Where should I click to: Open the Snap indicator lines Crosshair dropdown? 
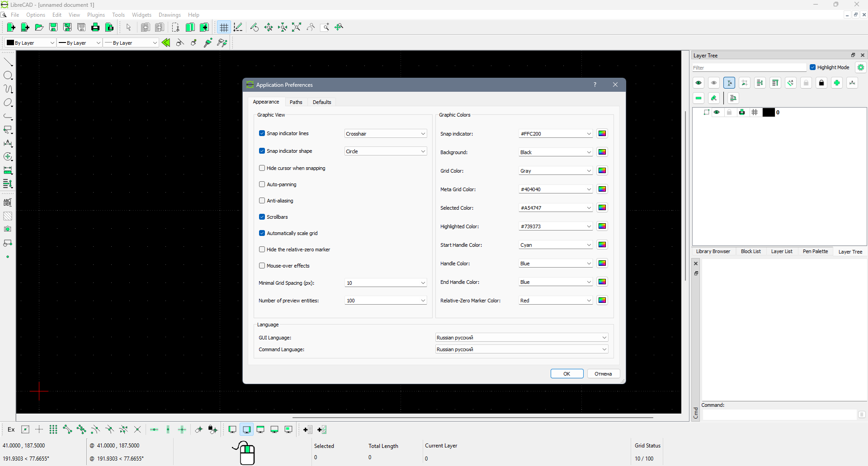pyautogui.click(x=385, y=134)
